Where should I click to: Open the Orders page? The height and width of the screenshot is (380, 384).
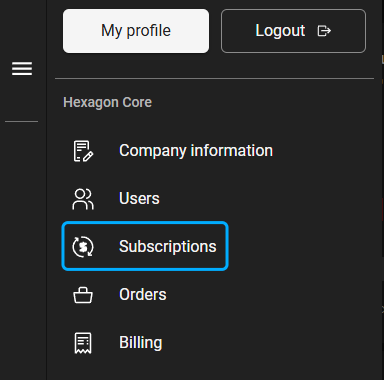(143, 295)
